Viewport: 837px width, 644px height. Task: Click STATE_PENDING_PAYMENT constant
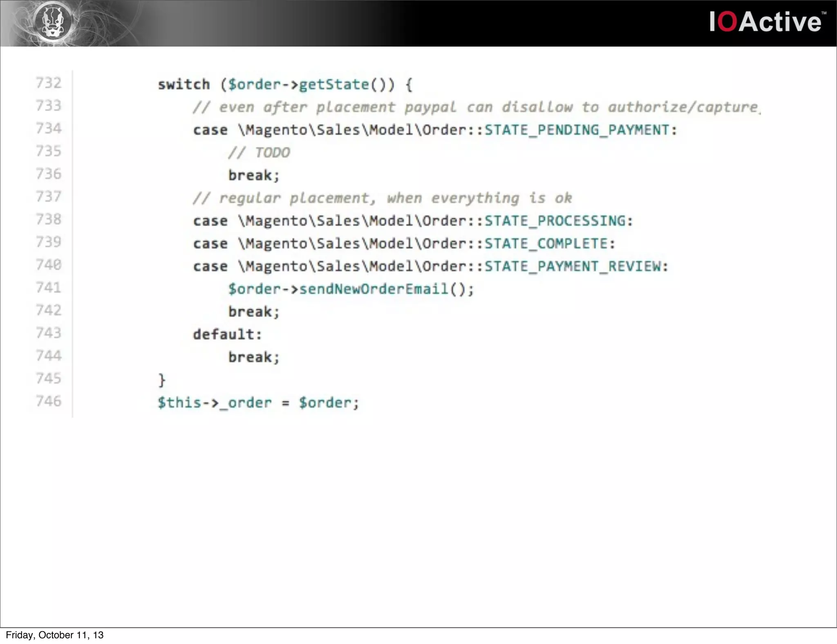pos(577,130)
